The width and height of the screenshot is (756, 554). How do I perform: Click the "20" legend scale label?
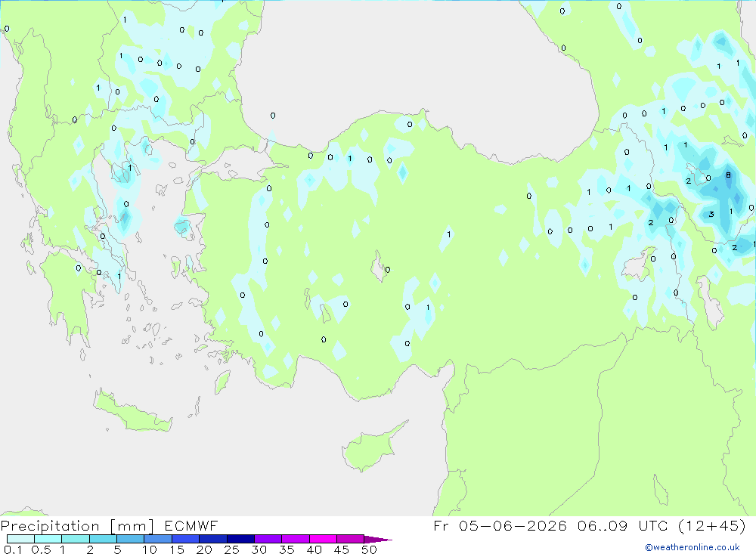[x=204, y=549]
